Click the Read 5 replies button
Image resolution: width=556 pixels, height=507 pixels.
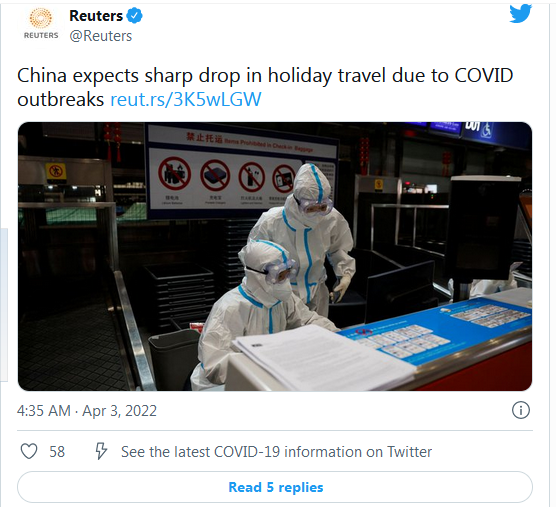coord(275,487)
